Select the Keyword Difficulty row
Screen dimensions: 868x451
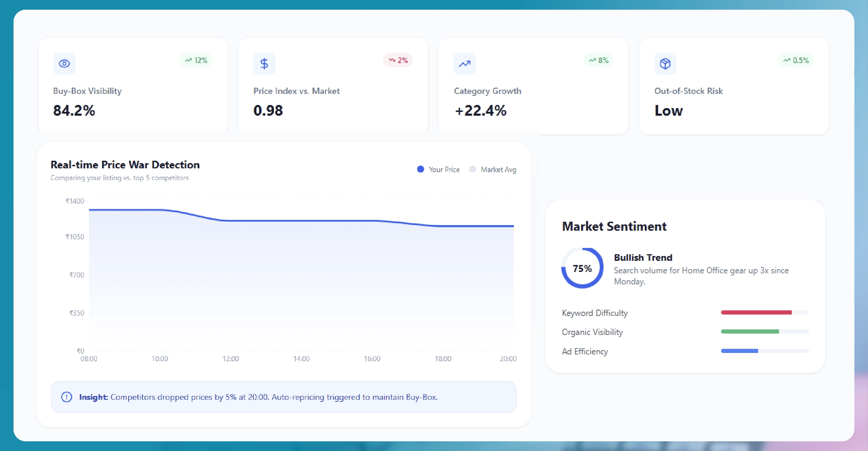tap(595, 313)
